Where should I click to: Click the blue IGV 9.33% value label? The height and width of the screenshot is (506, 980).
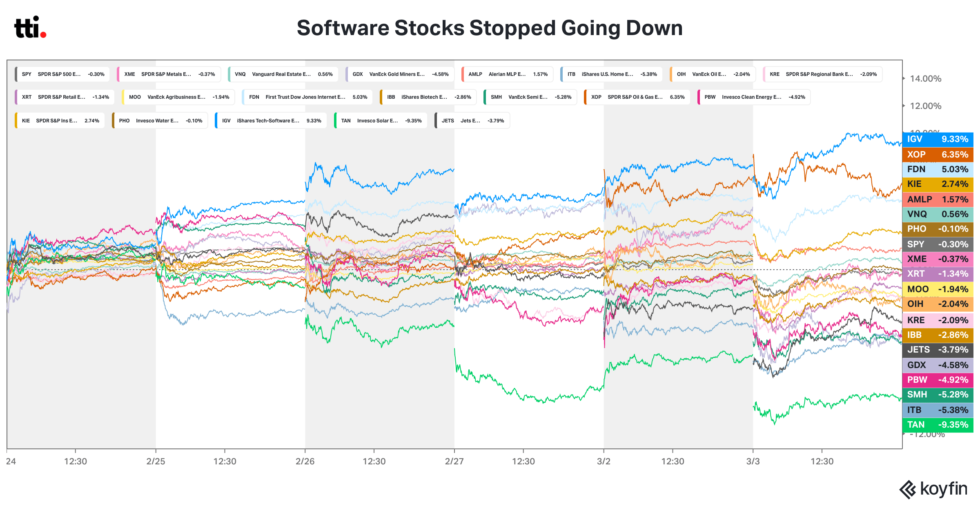pyautogui.click(x=938, y=139)
